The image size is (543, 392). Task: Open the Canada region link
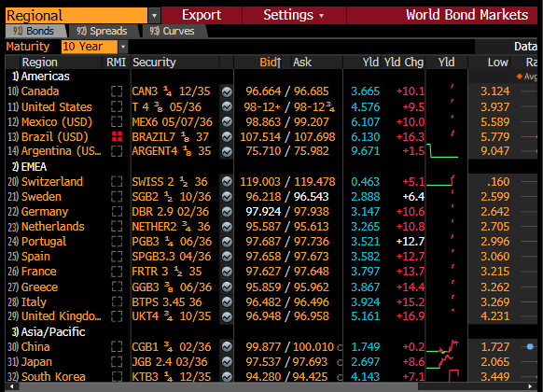40,91
